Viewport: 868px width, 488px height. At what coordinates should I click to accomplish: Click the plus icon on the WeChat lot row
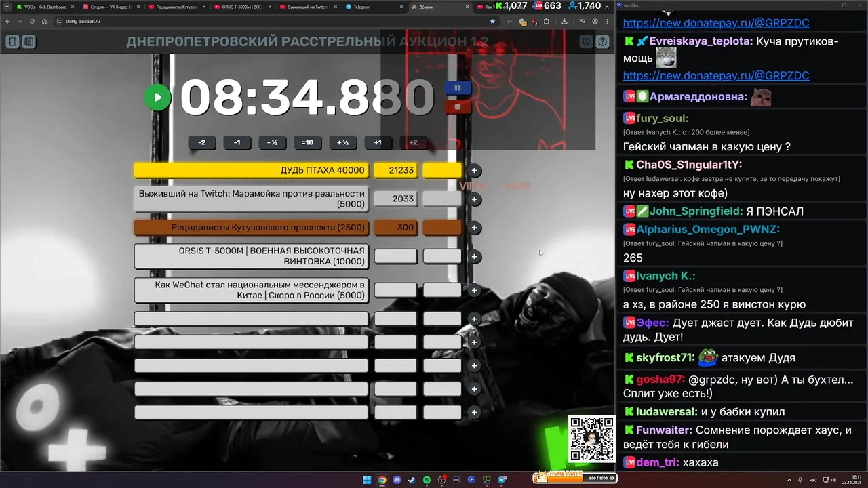(475, 290)
